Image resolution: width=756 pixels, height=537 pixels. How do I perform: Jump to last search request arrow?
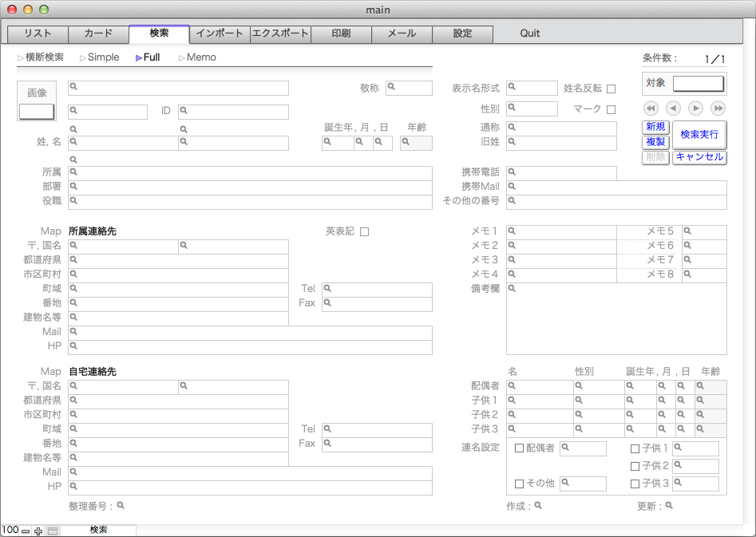[x=718, y=109]
